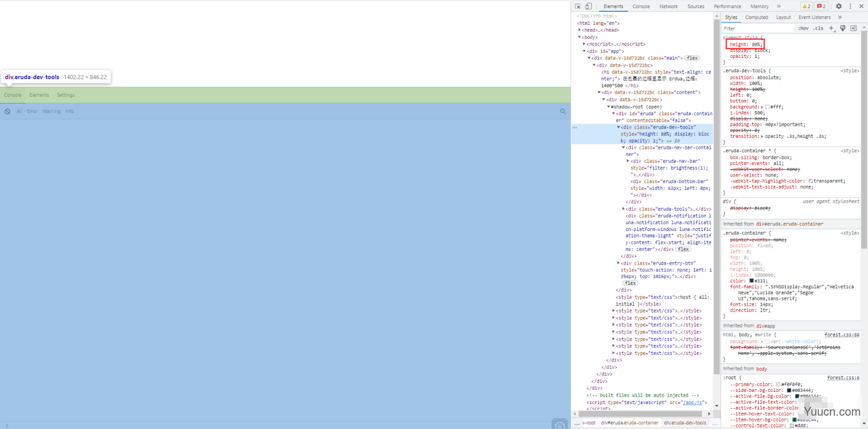Viewport: 868px width, 429px height.
Task: Click the height 80% style value
Action: 757,45
